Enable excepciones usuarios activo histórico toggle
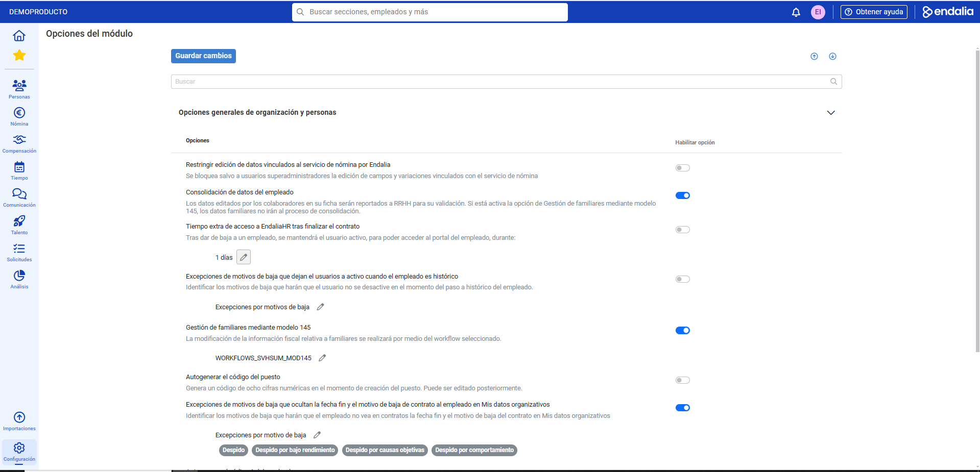Viewport: 980px width, 472px height. point(682,279)
